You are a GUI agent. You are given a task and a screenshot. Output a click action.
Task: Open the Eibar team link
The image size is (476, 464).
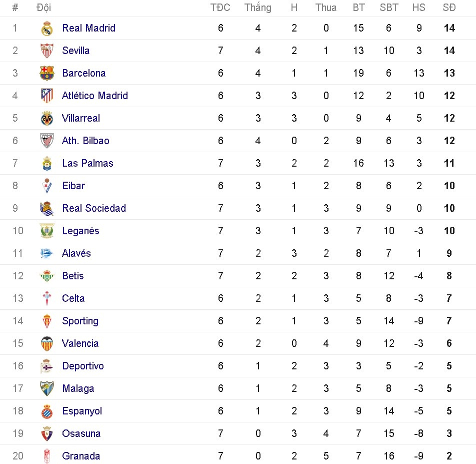coord(73,186)
